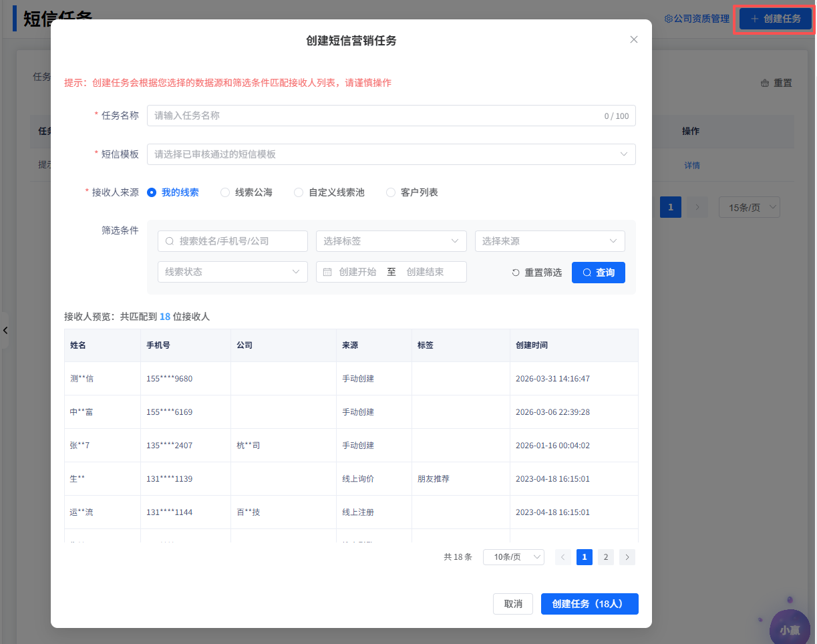The width and height of the screenshot is (817, 644).
Task: Click the 公司资质管理 gear icon
Action: pyautogui.click(x=668, y=19)
